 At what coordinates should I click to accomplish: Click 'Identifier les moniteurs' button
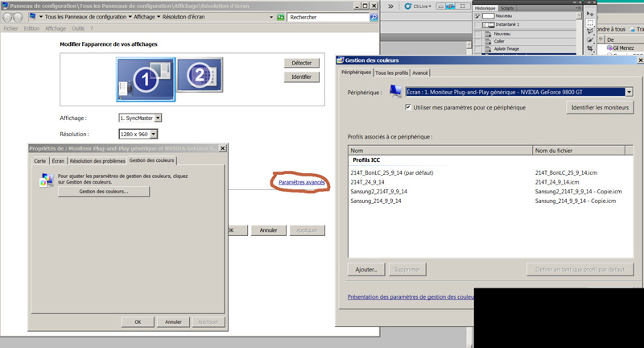tap(600, 107)
